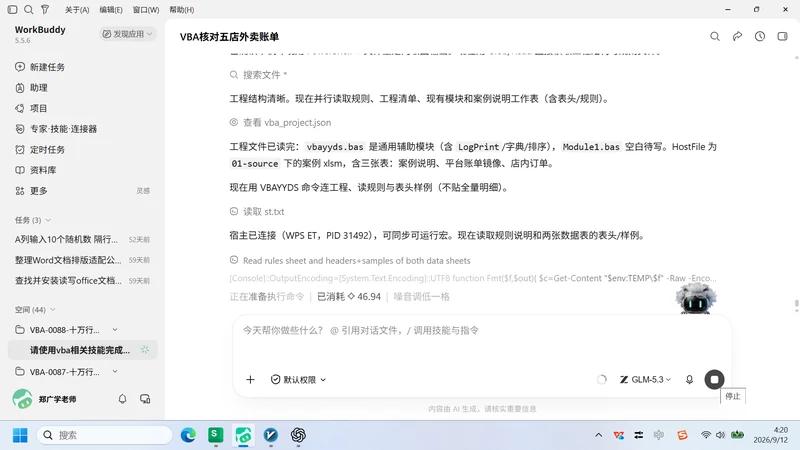Click the filter funnel icon in title bar
The height and width of the screenshot is (450, 800).
coord(45,10)
